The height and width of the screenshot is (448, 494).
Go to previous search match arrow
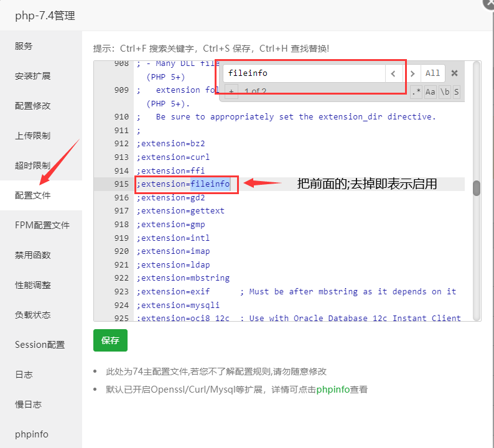(x=393, y=73)
